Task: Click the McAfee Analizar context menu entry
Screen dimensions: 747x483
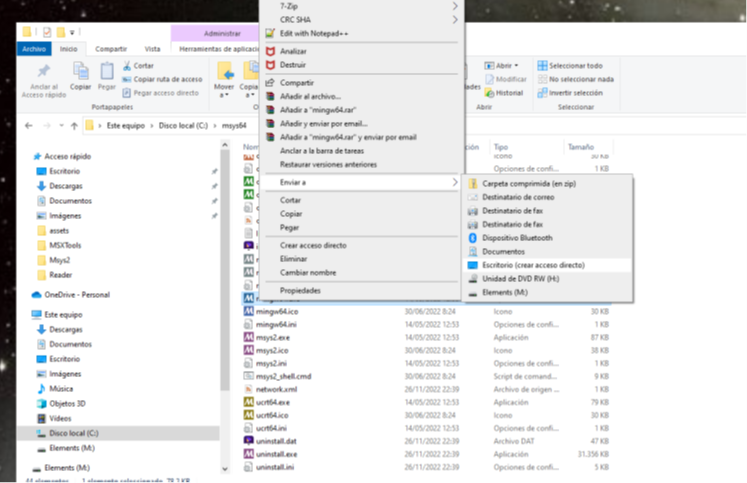Action: click(293, 50)
